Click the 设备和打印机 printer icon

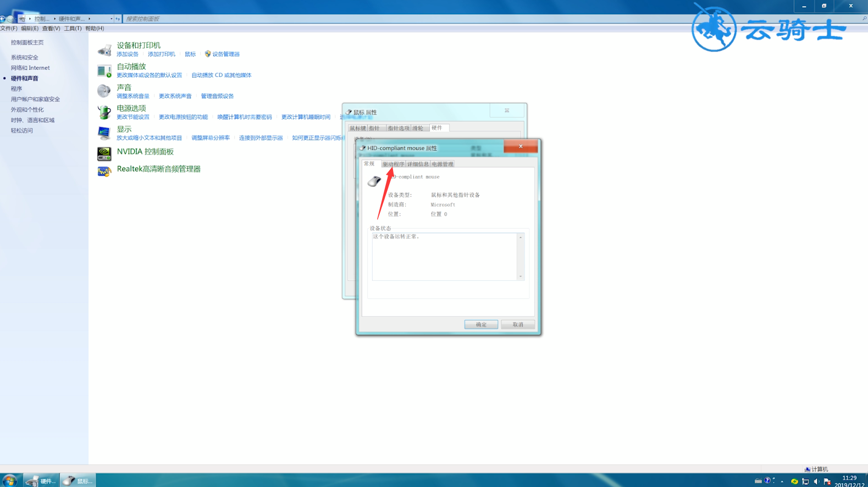[x=104, y=49]
